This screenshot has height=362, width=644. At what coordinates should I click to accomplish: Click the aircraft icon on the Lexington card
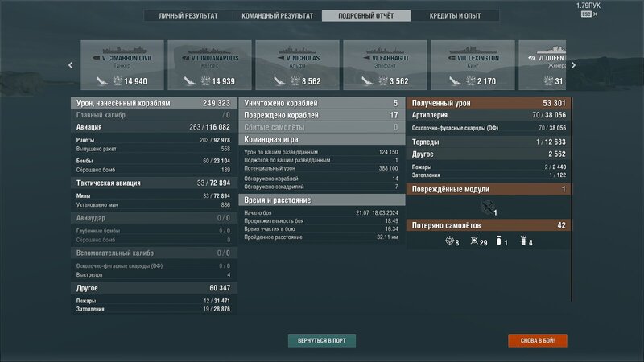click(x=455, y=81)
